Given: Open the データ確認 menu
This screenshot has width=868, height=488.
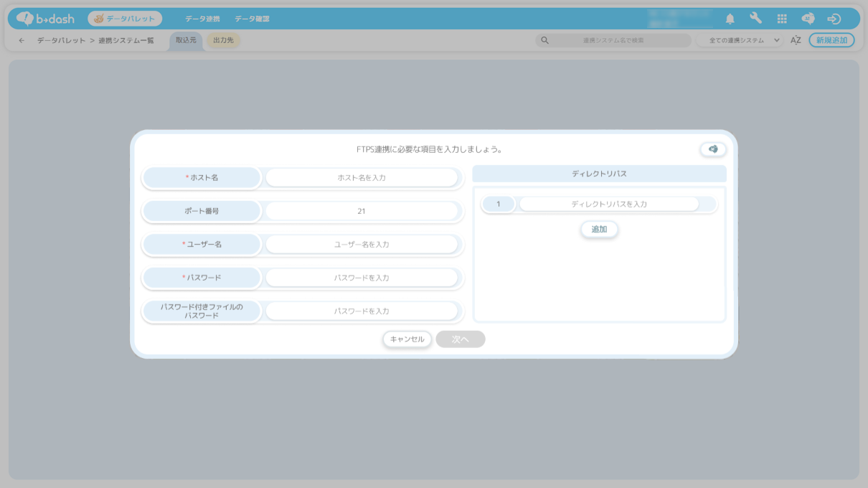Looking at the screenshot, I should 252,19.
